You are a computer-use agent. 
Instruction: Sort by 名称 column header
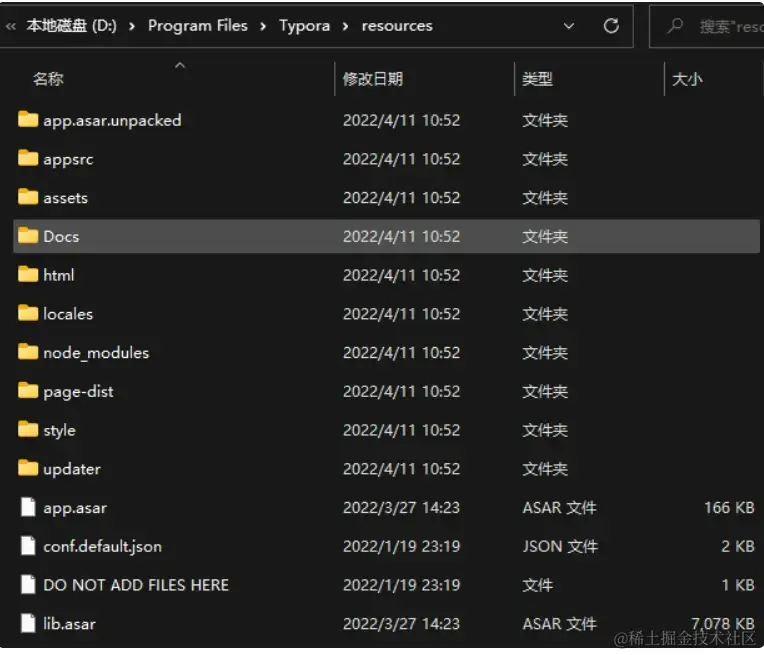point(48,78)
